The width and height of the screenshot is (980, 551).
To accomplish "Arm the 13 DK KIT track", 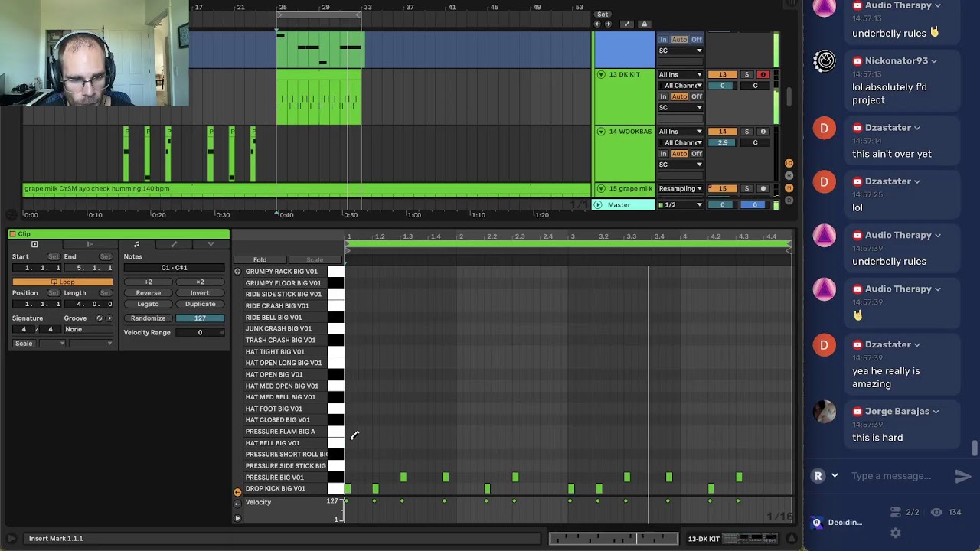I will click(763, 74).
